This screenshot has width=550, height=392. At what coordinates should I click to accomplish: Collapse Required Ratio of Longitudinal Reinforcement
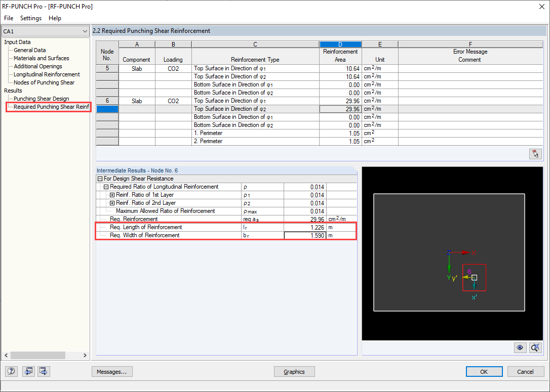[106, 187]
